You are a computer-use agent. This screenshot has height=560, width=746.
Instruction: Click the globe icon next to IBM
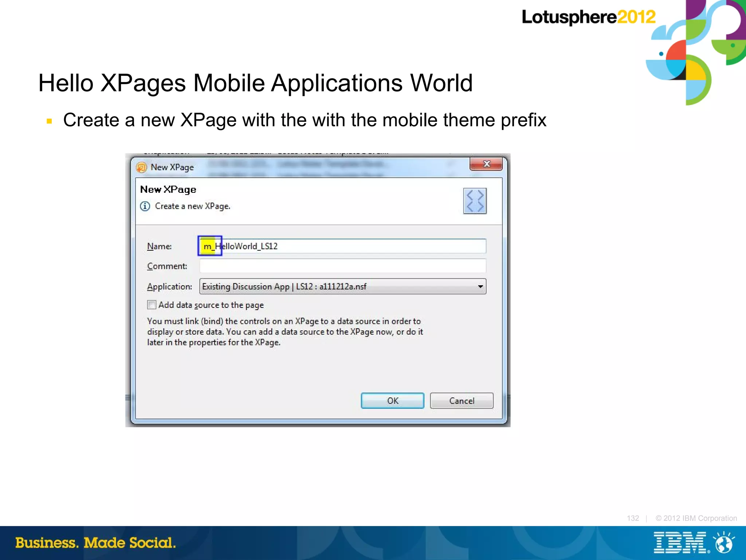point(724,543)
